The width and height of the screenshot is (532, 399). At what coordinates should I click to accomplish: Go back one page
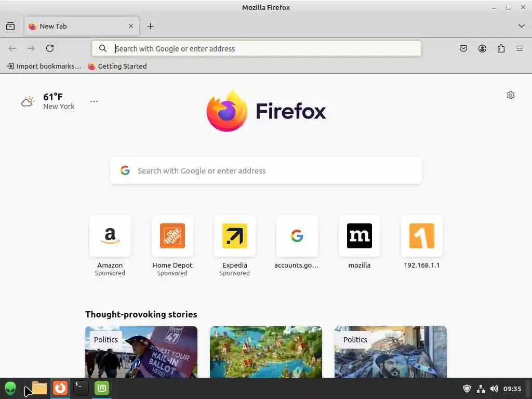tap(12, 48)
